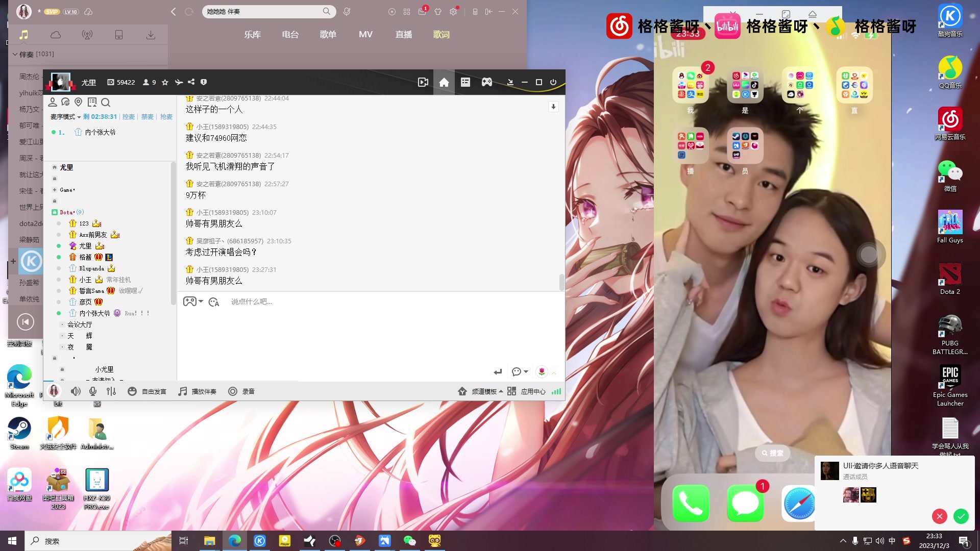Toggle 自由发言 speaking mode
The width and height of the screenshot is (980, 551).
tap(147, 391)
